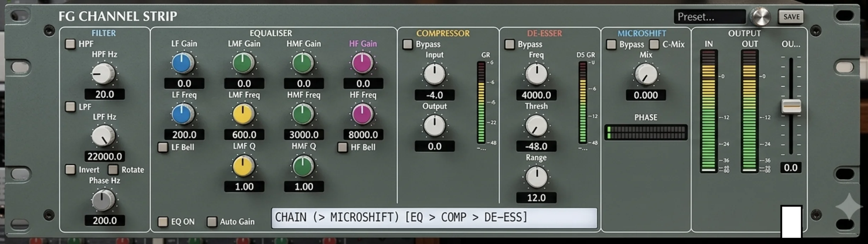
Task: Click the preset browse knob beside Save
Action: tap(761, 17)
